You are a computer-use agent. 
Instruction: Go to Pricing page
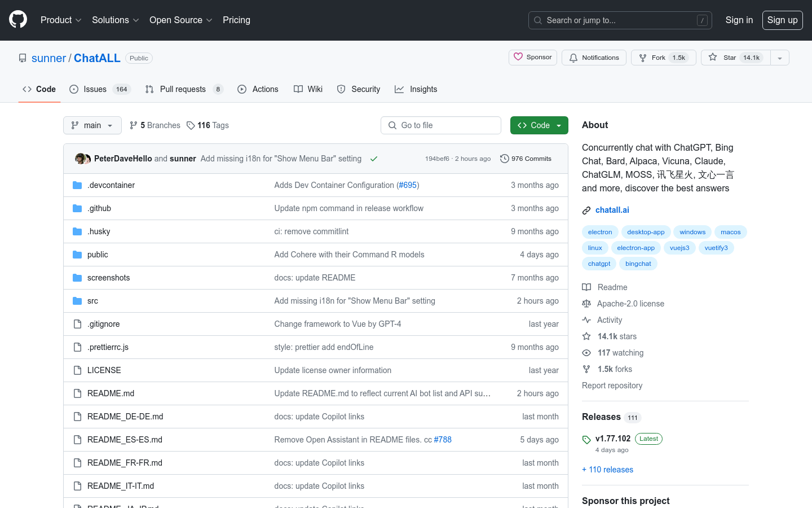coord(236,20)
